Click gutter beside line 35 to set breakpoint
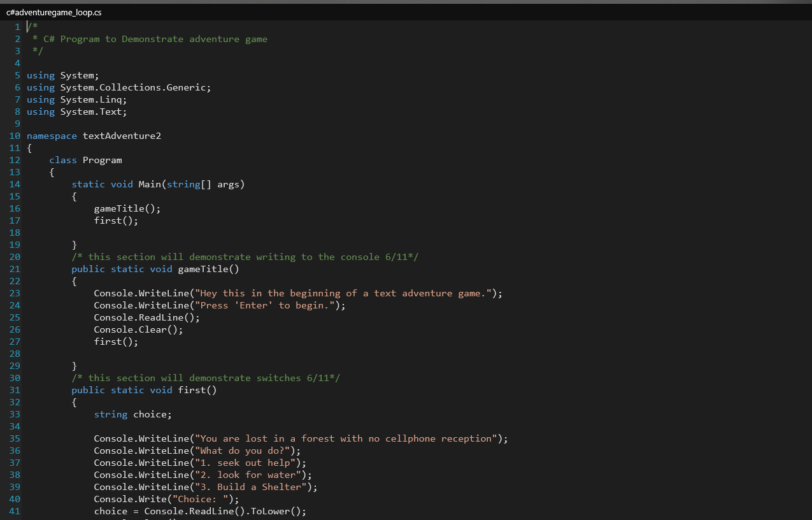812x520 pixels. (5, 438)
